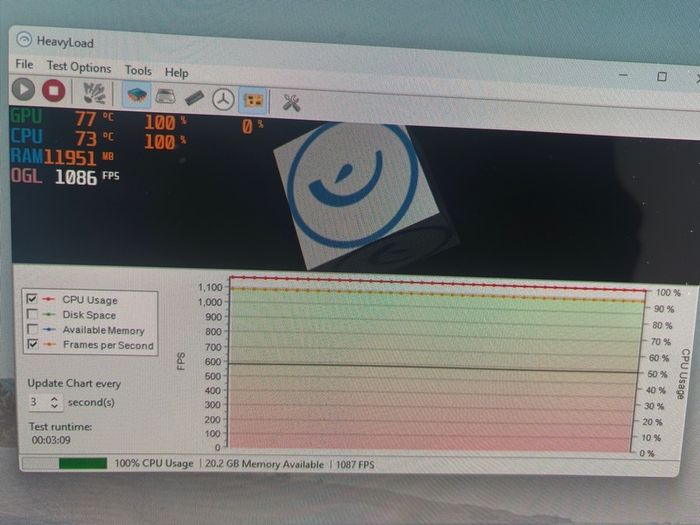The height and width of the screenshot is (525, 700).
Task: Stop the running test with the red stop button
Action: point(54,91)
